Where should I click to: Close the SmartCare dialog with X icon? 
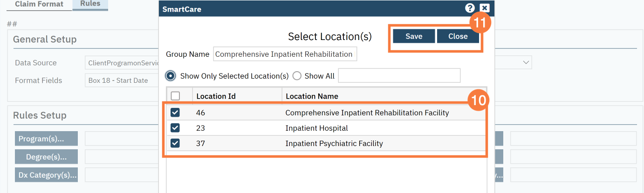484,8
